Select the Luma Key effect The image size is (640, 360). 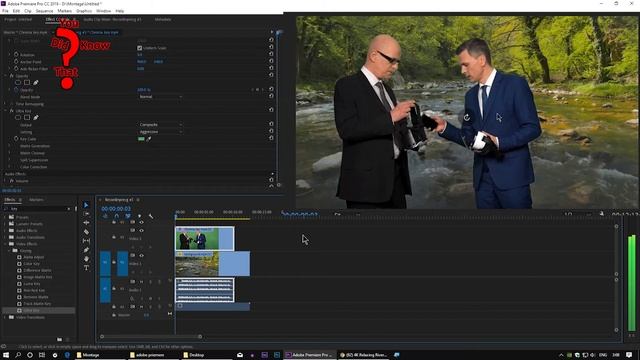click(31, 284)
